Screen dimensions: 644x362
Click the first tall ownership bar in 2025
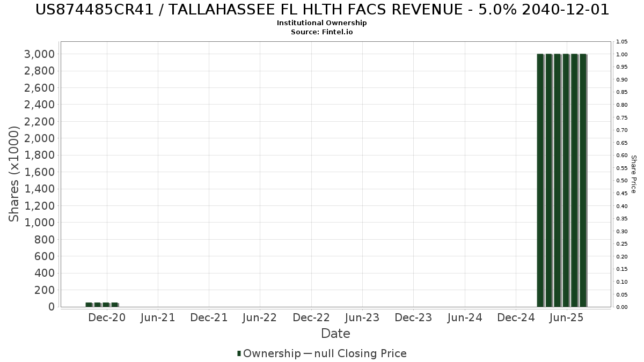point(540,180)
